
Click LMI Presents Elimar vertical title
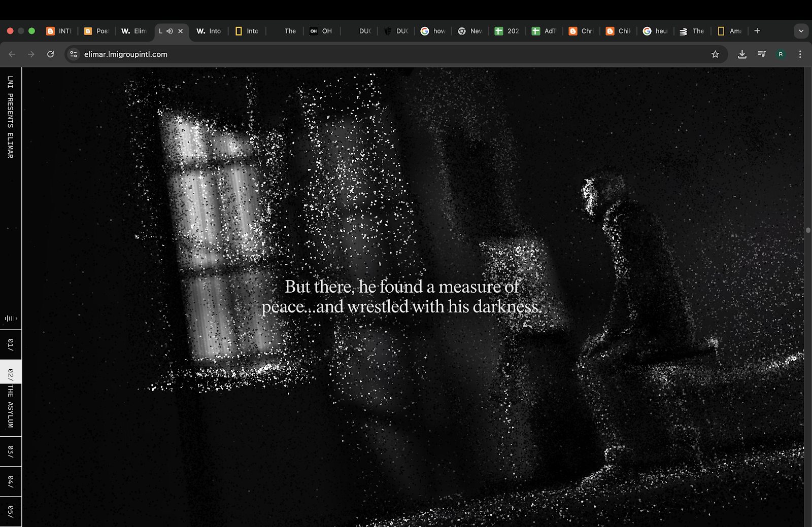pos(10,117)
